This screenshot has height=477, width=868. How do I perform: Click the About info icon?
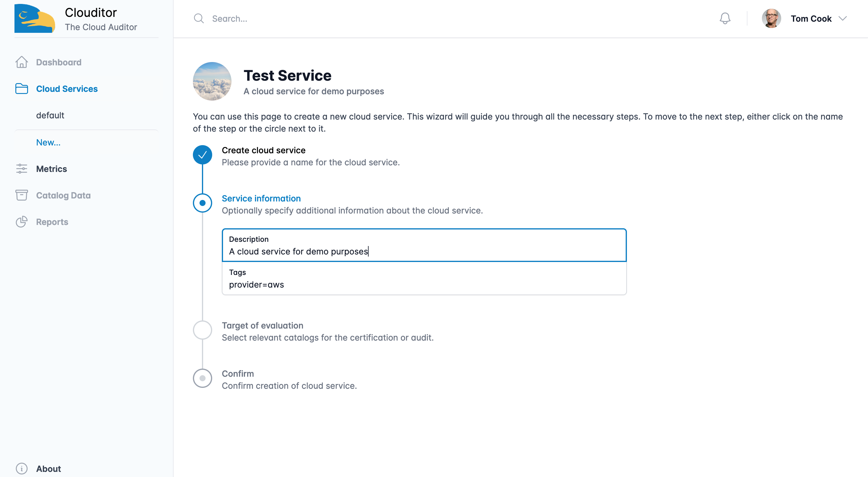[22, 469]
